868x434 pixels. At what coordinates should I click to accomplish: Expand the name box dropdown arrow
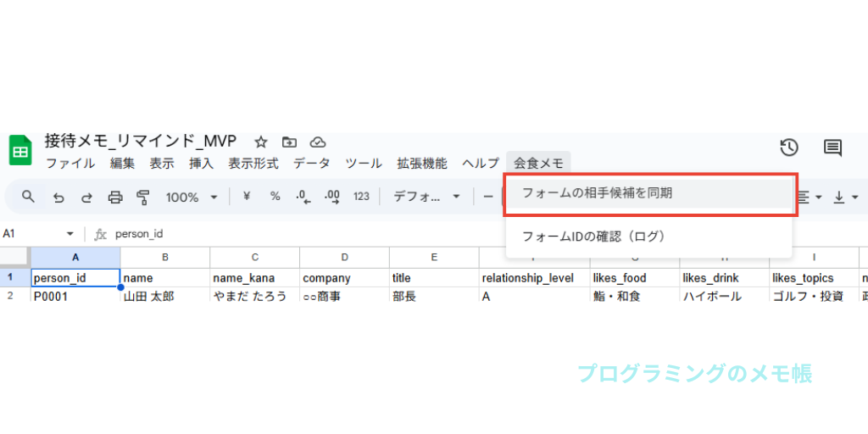point(70,234)
